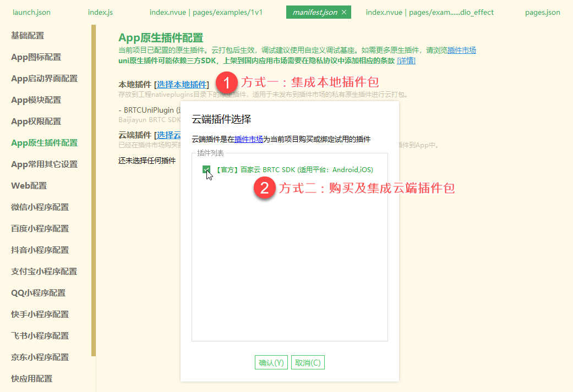Image resolution: width=573 pixels, height=392 pixels.
Task: Switch to the index.js tab
Action: pos(100,11)
